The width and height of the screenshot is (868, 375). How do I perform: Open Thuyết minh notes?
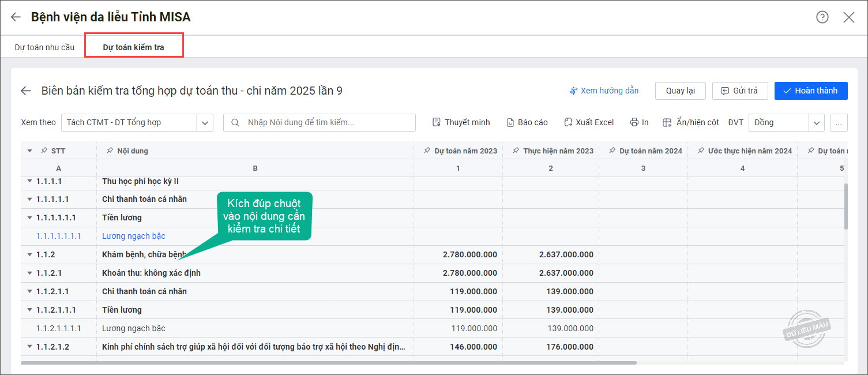[461, 122]
